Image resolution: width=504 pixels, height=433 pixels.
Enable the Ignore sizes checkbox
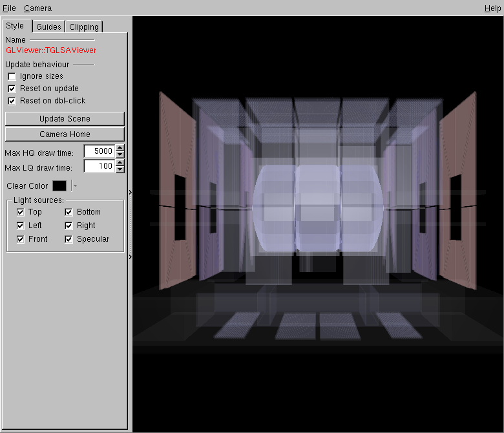pos(12,76)
